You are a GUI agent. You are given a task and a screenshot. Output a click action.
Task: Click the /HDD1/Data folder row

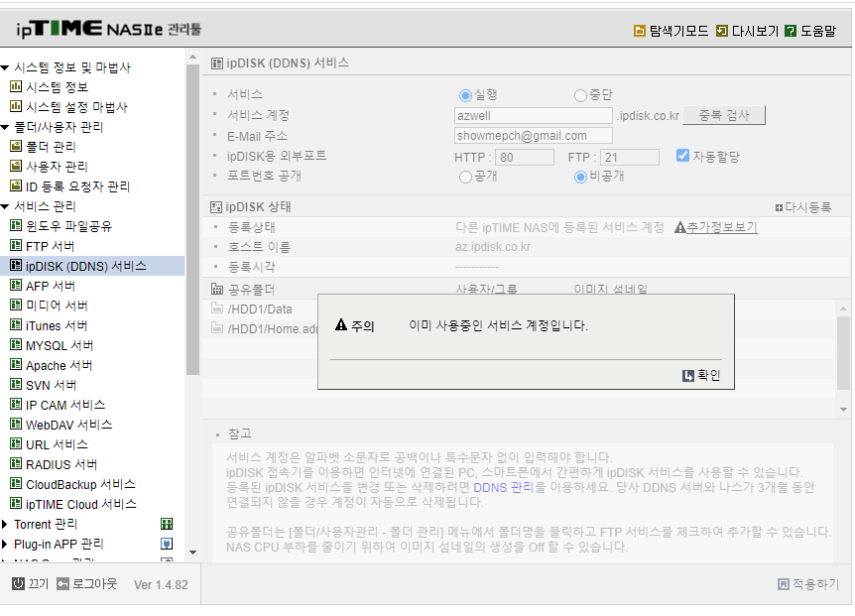coord(261,309)
